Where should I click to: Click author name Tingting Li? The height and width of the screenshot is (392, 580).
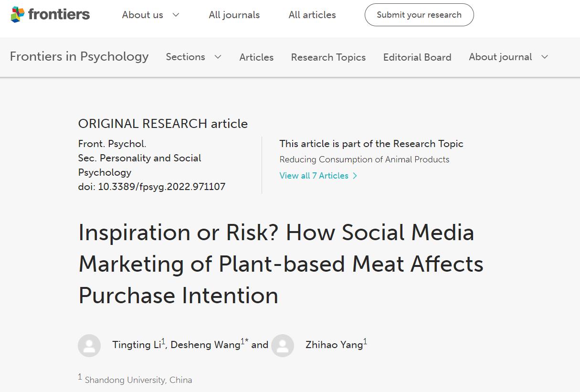(x=137, y=345)
